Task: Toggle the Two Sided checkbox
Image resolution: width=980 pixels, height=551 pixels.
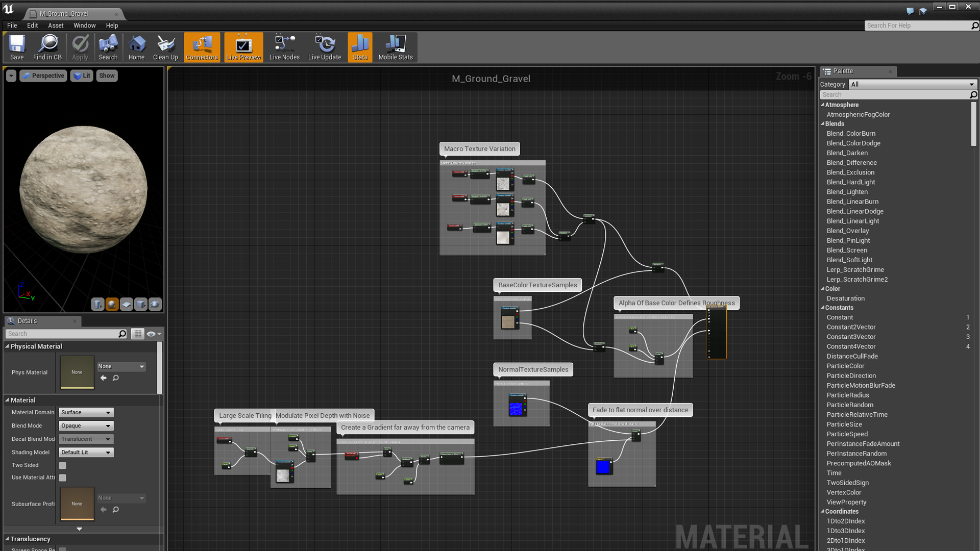Action: click(63, 465)
